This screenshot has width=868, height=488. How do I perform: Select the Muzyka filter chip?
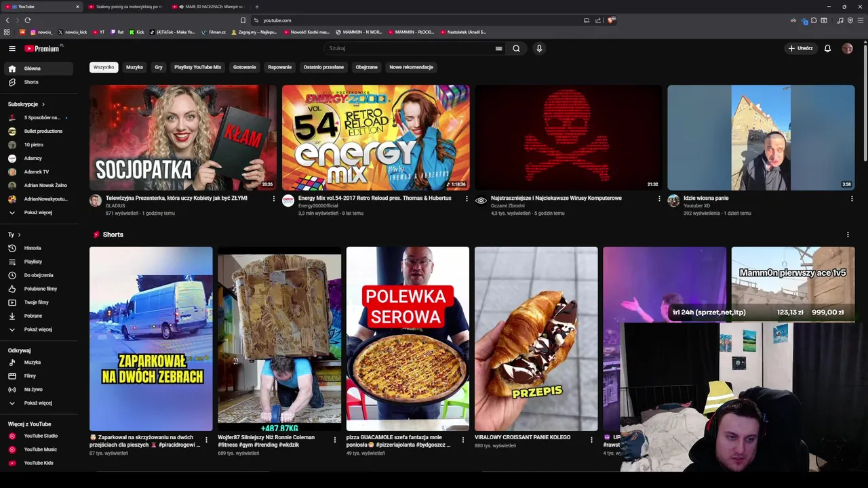[134, 67]
